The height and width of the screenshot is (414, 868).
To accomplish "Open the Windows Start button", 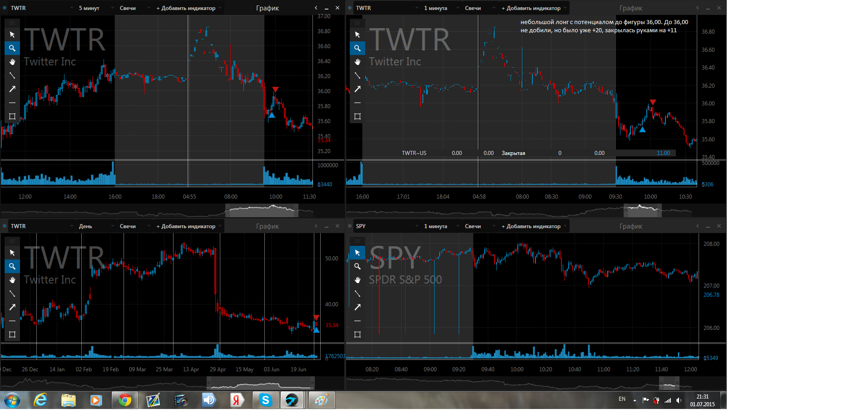I will (x=12, y=400).
